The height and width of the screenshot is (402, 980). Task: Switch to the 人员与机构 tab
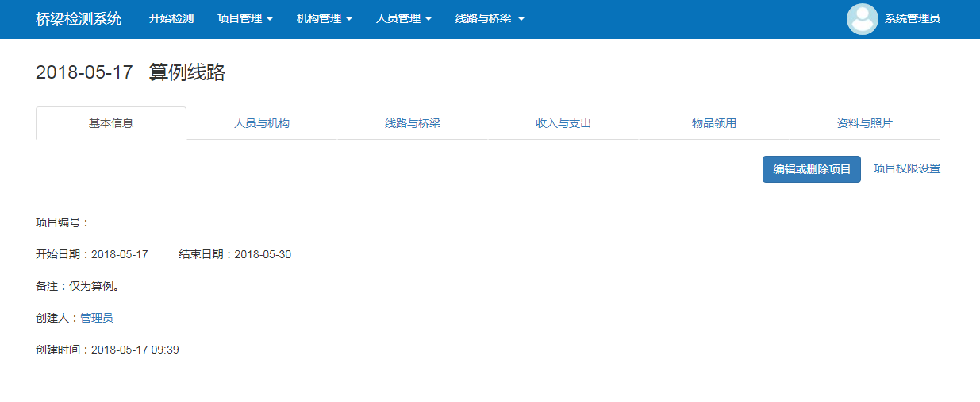(262, 124)
